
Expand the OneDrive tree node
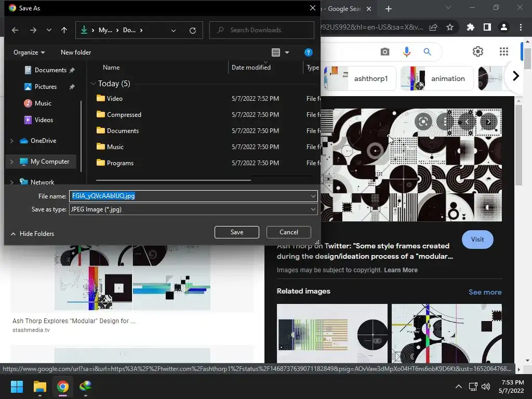(12, 140)
